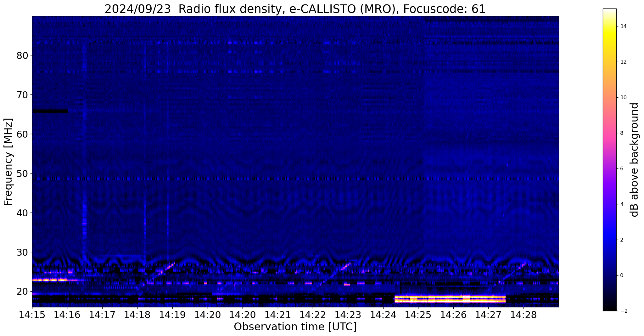Click the colorbar tick label 12
Image resolution: width=644 pixels, height=336 pixels.
tap(623, 62)
